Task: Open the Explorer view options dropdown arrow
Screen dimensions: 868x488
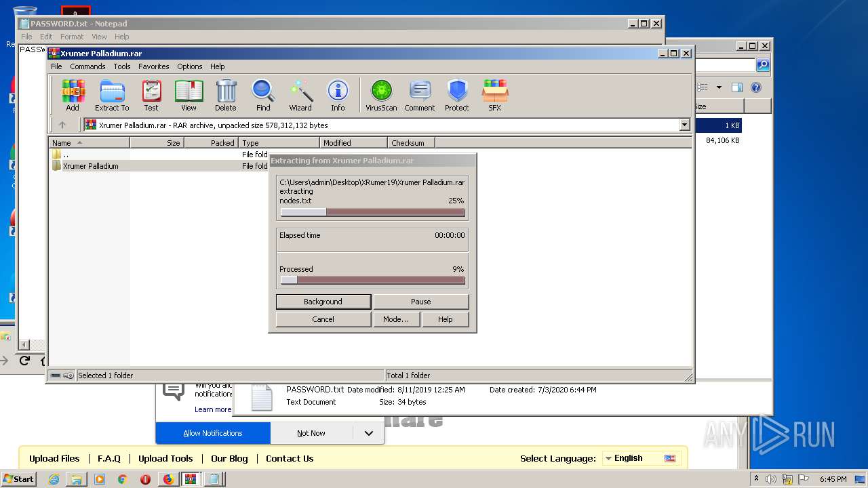Action: pos(719,87)
